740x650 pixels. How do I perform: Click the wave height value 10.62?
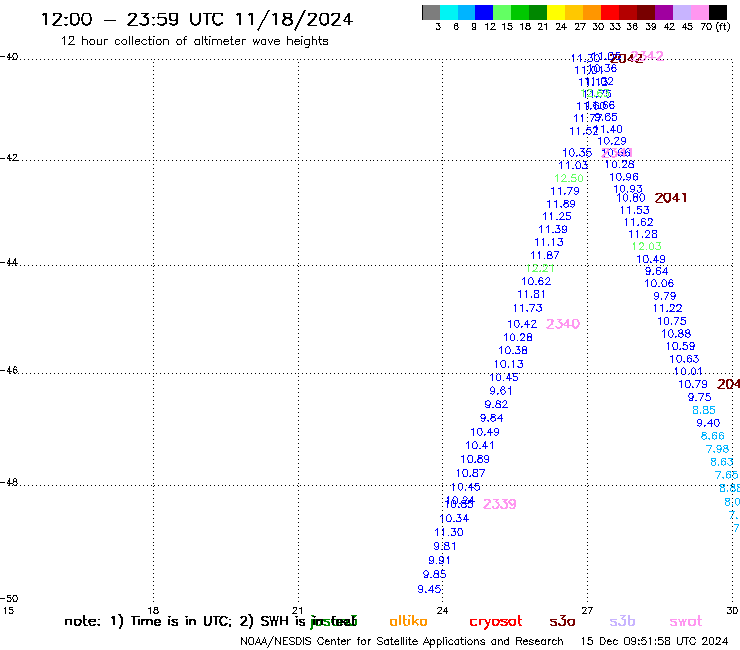[536, 281]
